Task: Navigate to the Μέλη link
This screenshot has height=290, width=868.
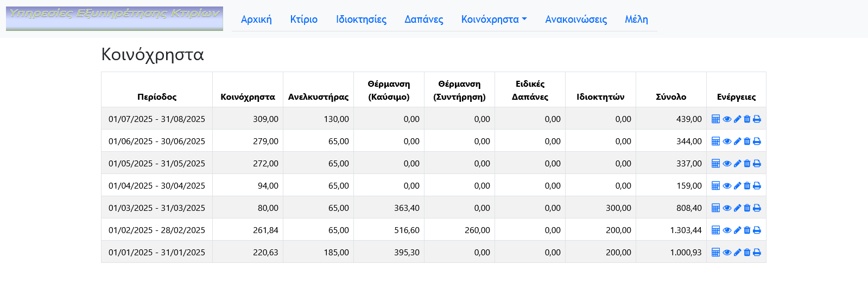Action: pyautogui.click(x=636, y=20)
